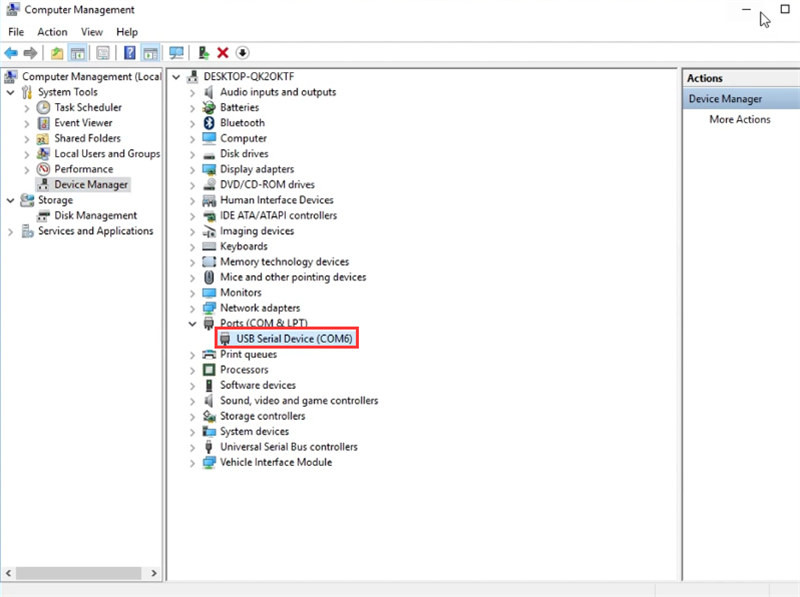Viewport: 800px width, 597px height.
Task: Click the Back navigation arrow
Action: 11,52
